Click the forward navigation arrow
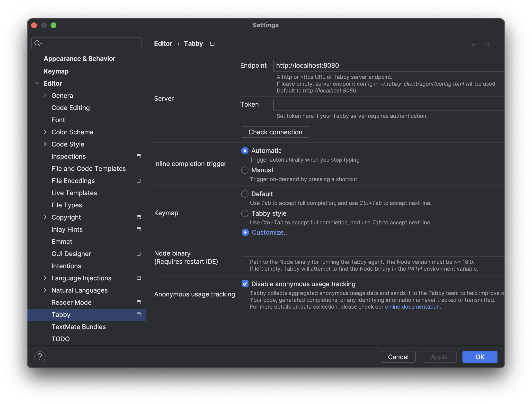532x404 pixels. [x=487, y=45]
